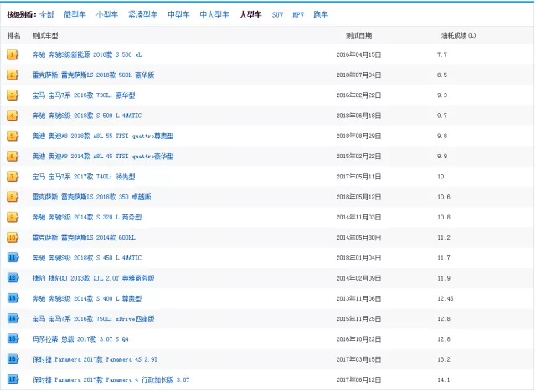The width and height of the screenshot is (536, 392).
Task: Open 保时捷 Panamera 4 行政加长版 3.0T link
Action: point(111,380)
